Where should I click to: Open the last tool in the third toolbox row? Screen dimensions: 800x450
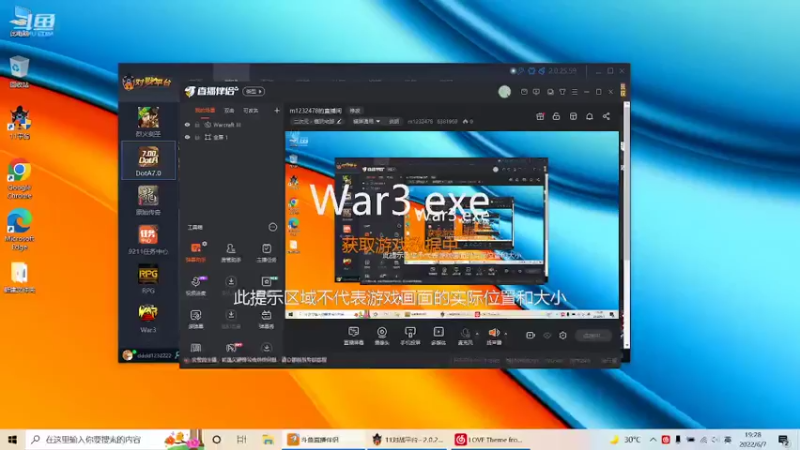pyautogui.click(x=266, y=318)
